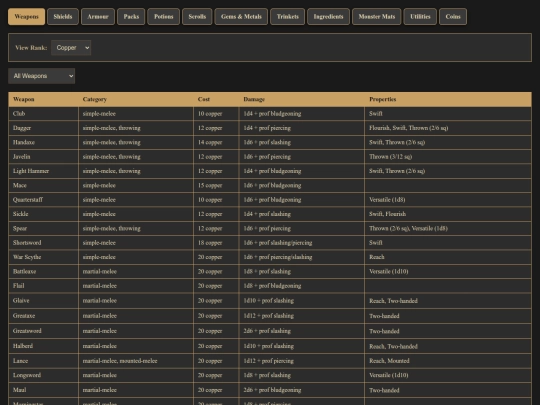The image size is (540, 405).
Task: Click the Shortsword weapon name
Action: point(27,243)
